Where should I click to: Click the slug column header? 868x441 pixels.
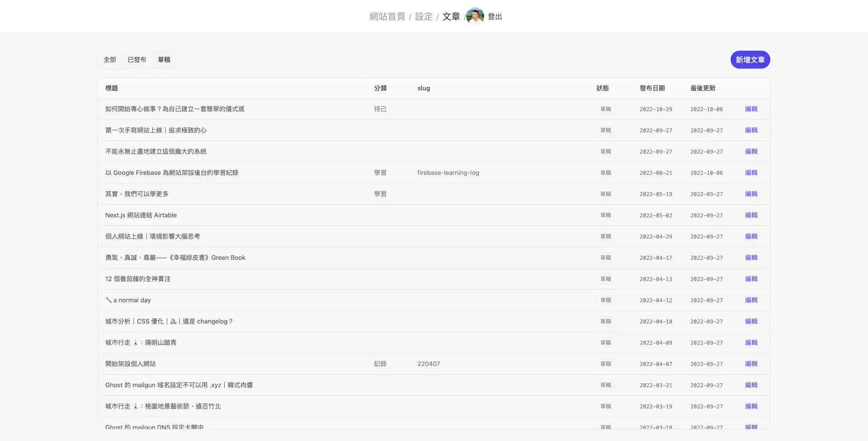point(424,88)
